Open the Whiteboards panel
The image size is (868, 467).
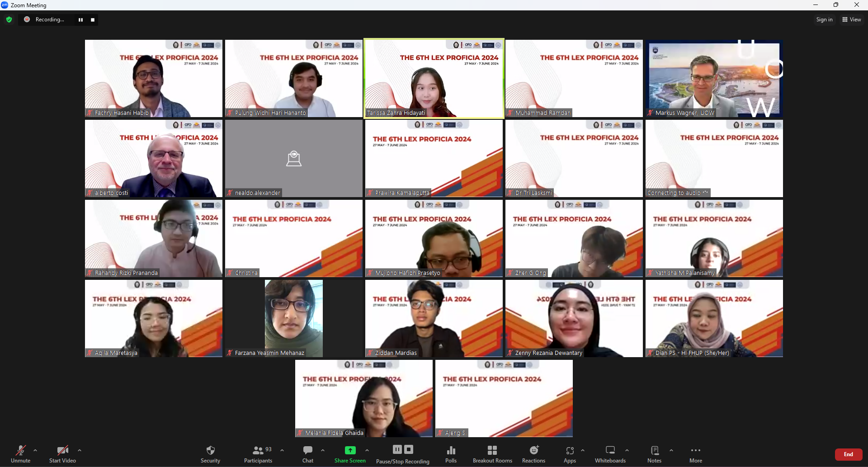tap(610, 453)
